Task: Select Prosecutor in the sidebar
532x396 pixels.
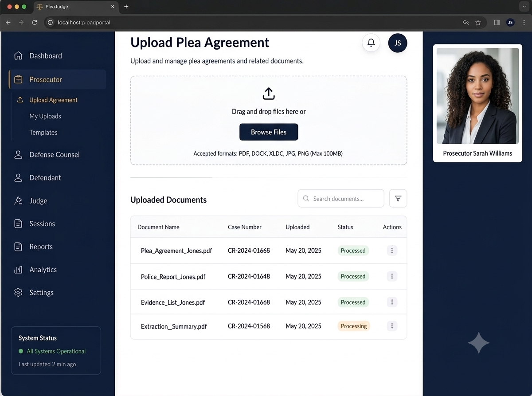Action: tap(57, 80)
